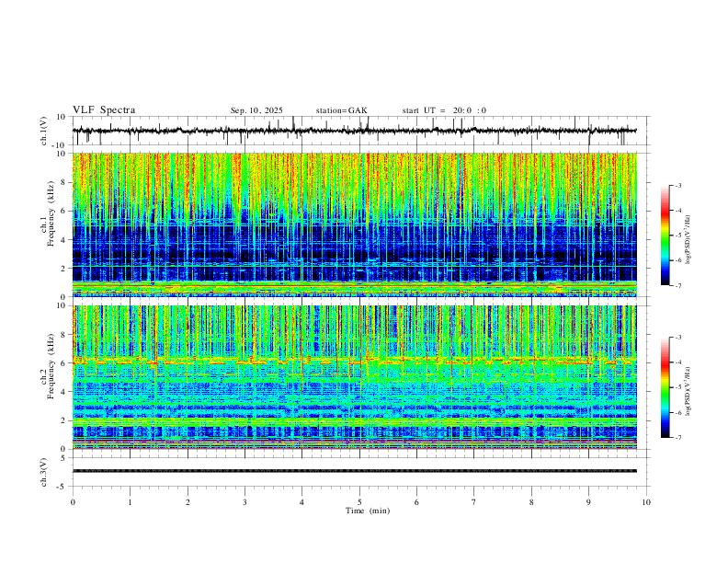Screen dimensions: 728x563
Task: Click the time axis tick label "7"
Action: [x=474, y=502]
